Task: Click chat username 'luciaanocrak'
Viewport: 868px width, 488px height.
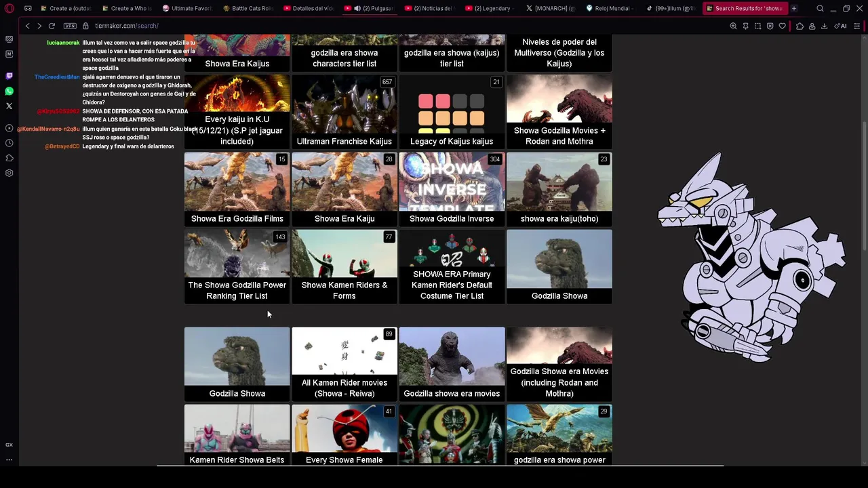Action: [x=63, y=43]
